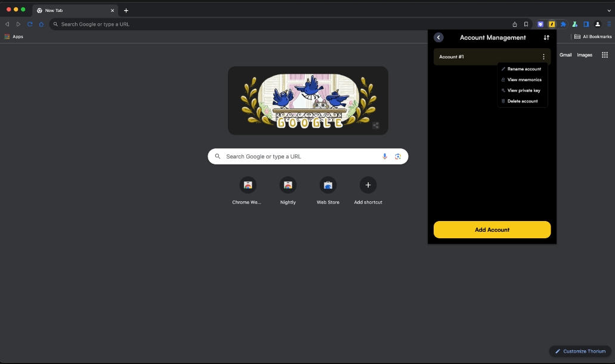Open the Extensions puzzle piece menu
Image resolution: width=615 pixels, height=364 pixels.
pyautogui.click(x=563, y=24)
